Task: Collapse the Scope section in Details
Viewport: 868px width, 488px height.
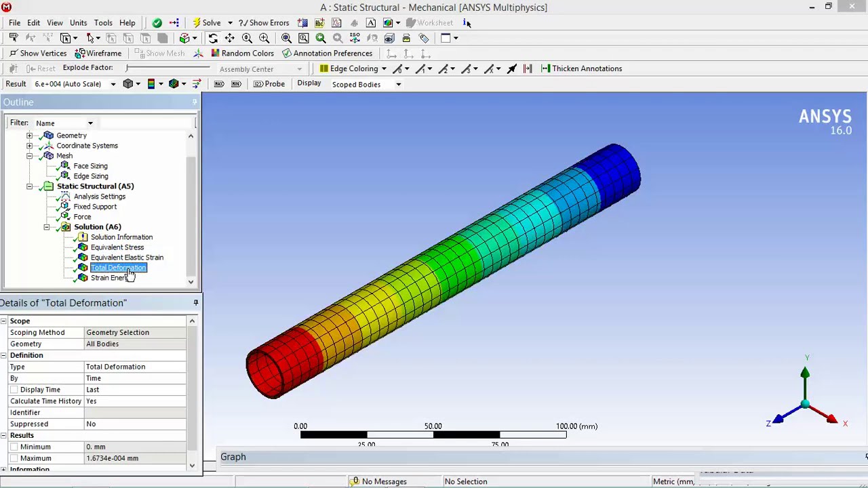Action: [x=4, y=321]
